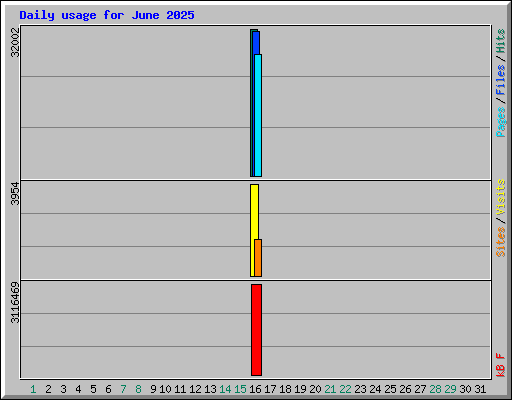
Task: Click day 2 on the x-axis
Action: coord(48,389)
